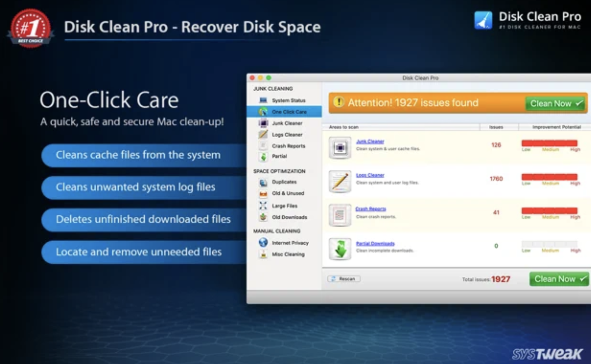
Task: Click Clean Now in the orange banner
Action: [556, 104]
